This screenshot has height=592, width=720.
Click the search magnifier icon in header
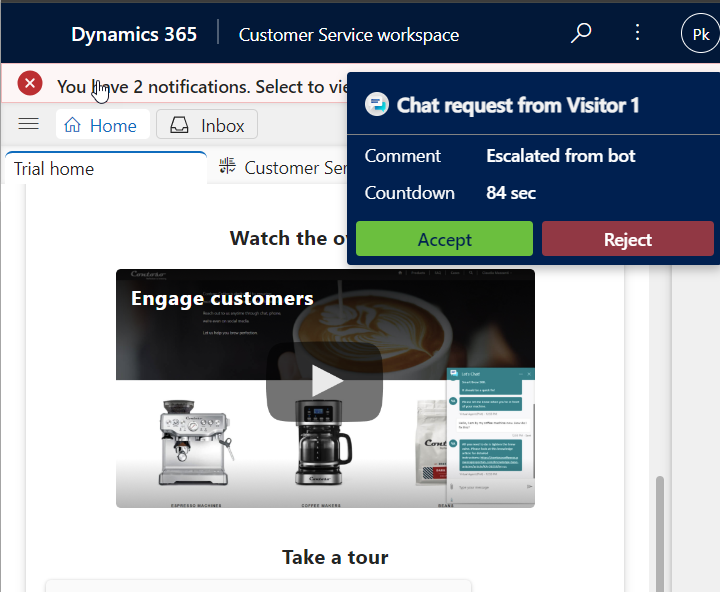click(581, 34)
